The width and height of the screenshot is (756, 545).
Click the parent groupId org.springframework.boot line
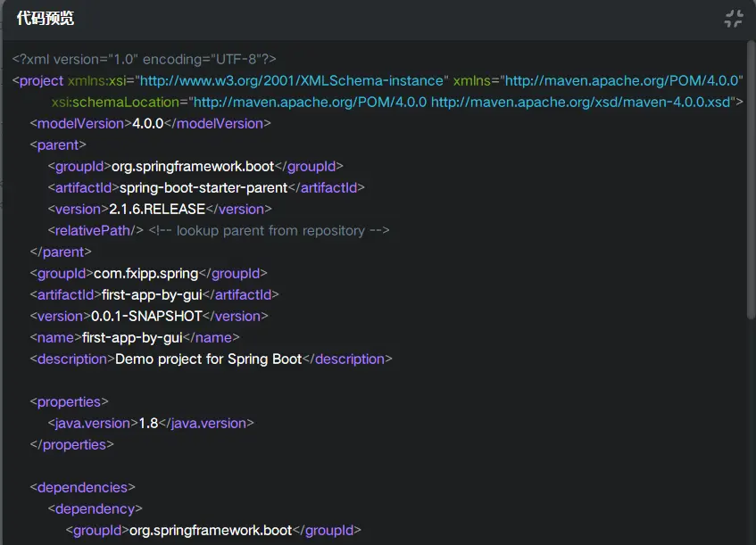click(195, 166)
